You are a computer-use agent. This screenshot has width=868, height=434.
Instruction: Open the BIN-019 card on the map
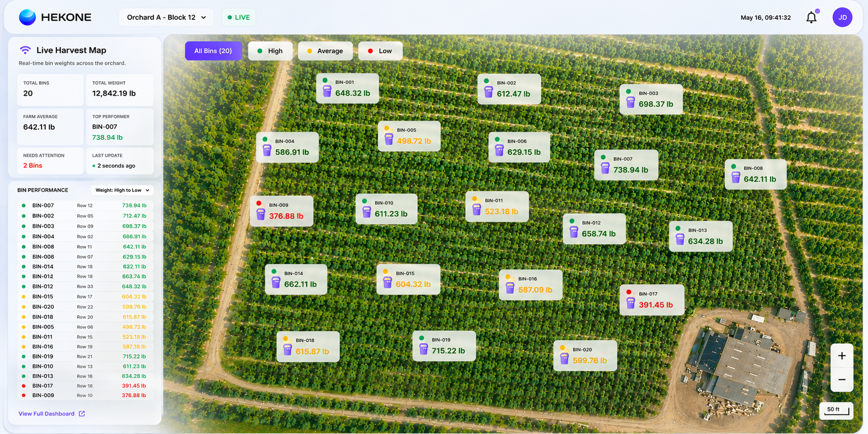[444, 346]
